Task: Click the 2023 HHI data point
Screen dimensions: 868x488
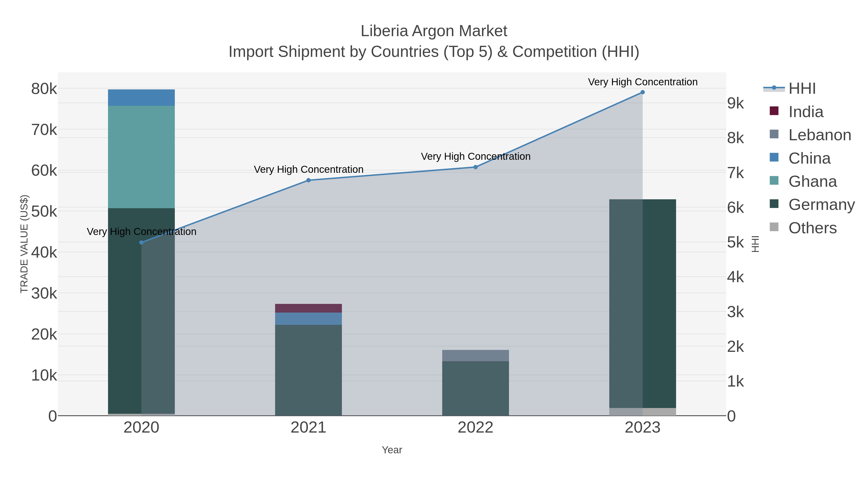Action: (x=643, y=92)
